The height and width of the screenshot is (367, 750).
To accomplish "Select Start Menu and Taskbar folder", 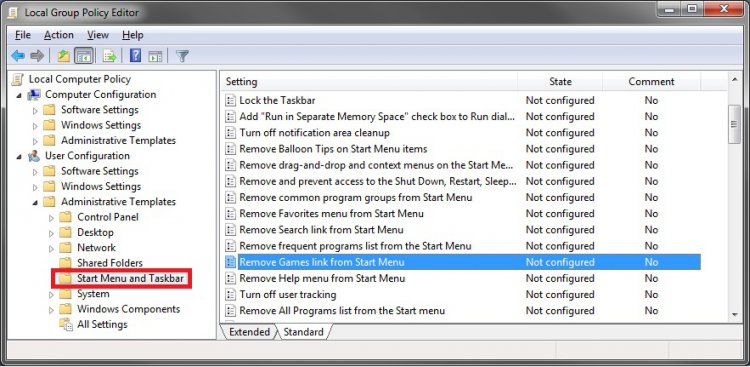I will (x=130, y=278).
